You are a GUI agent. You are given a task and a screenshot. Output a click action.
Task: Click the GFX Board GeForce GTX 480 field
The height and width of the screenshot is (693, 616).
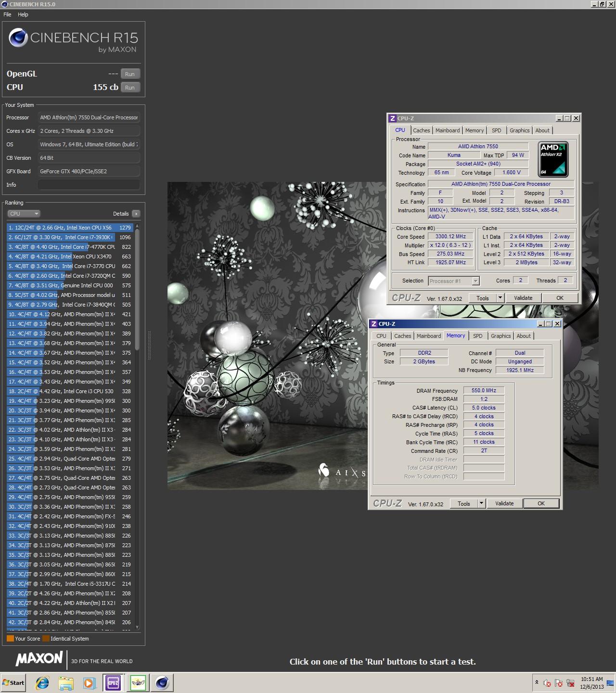89,171
